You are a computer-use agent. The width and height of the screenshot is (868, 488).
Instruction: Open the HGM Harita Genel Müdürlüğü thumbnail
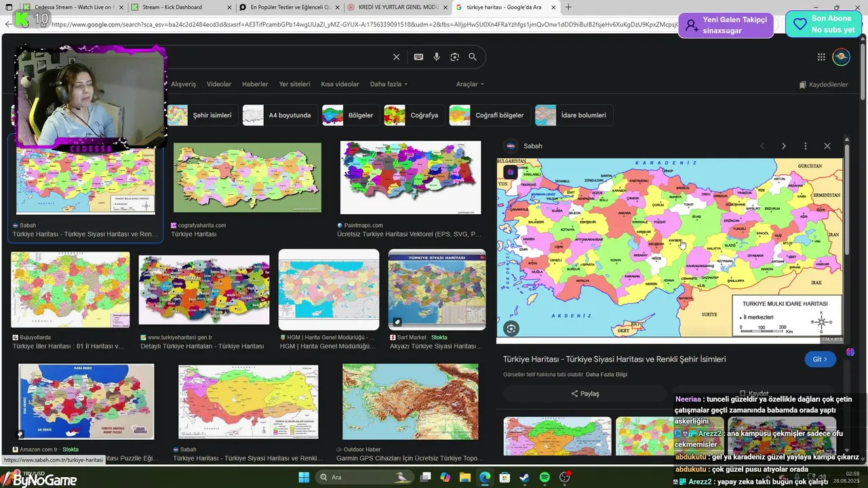pyautogui.click(x=329, y=289)
